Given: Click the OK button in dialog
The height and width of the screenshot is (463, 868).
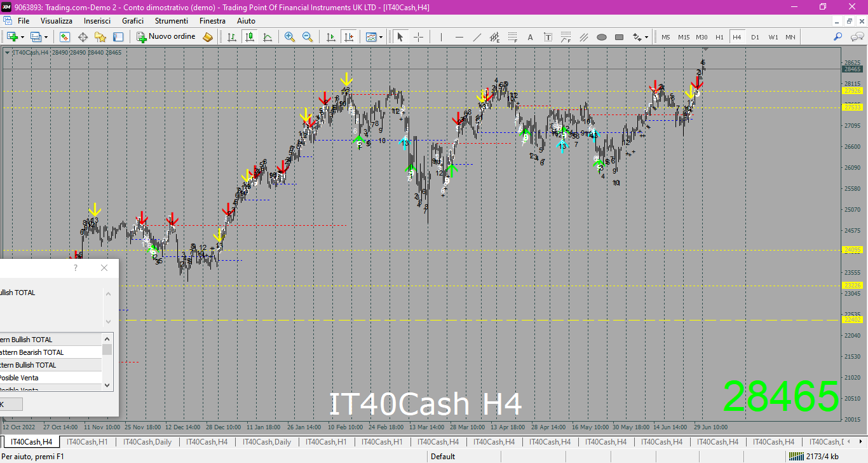Looking at the screenshot, I should tap(11, 404).
